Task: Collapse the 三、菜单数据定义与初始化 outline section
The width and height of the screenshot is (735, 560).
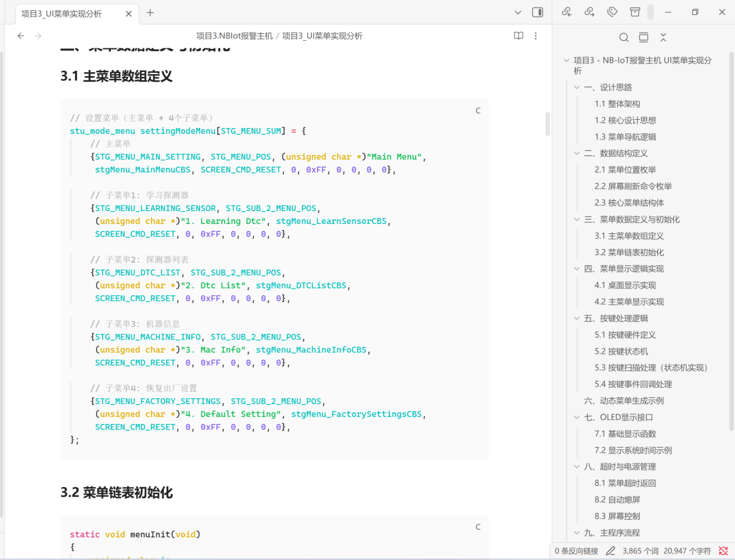Action: tap(577, 219)
